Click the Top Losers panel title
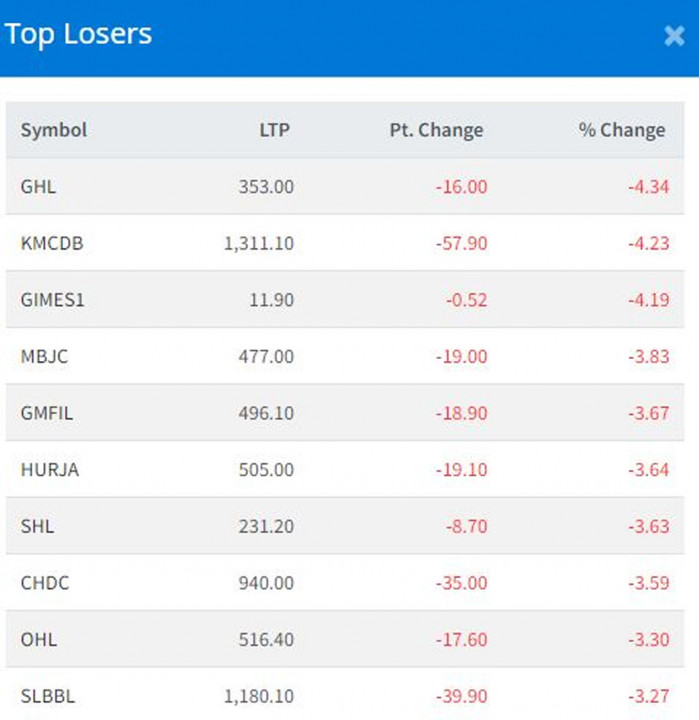Image resolution: width=699 pixels, height=720 pixels. click(78, 34)
